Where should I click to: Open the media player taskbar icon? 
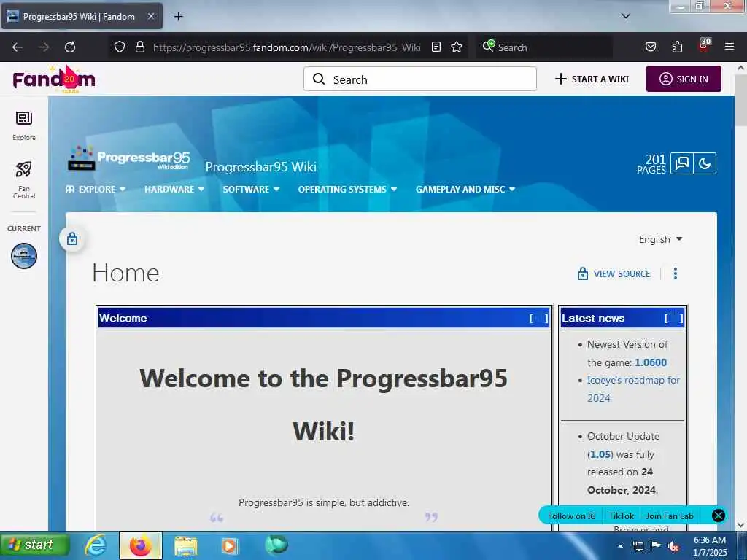[x=230, y=545]
